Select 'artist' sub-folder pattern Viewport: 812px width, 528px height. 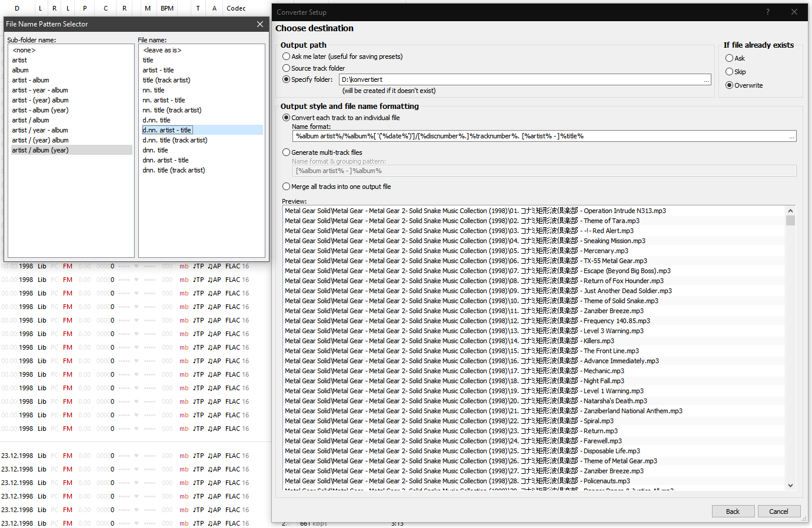coord(71,60)
